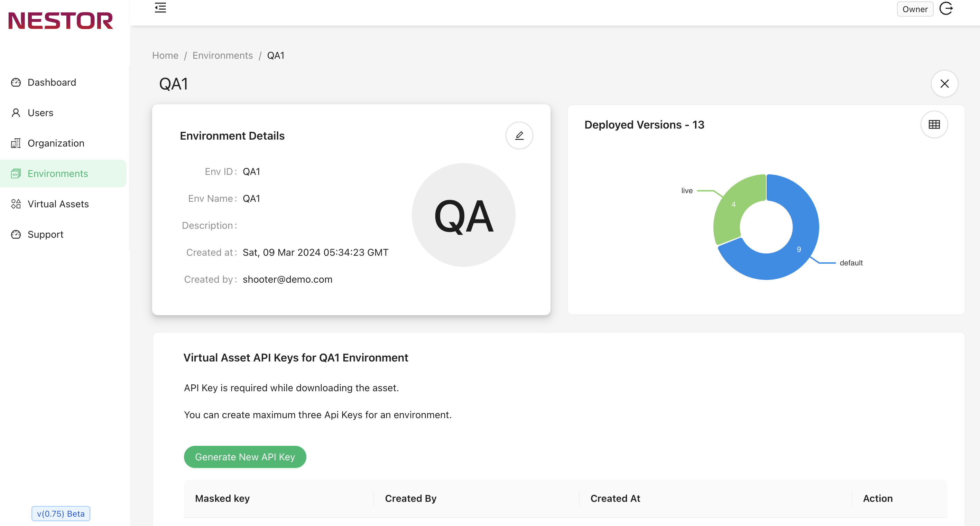Click the v(0.75) Beta version tag
980x526 pixels.
click(61, 514)
